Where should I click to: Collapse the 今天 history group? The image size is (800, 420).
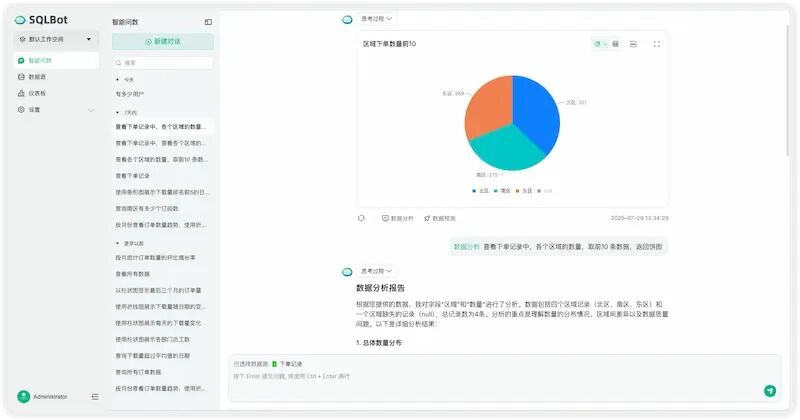coord(117,80)
